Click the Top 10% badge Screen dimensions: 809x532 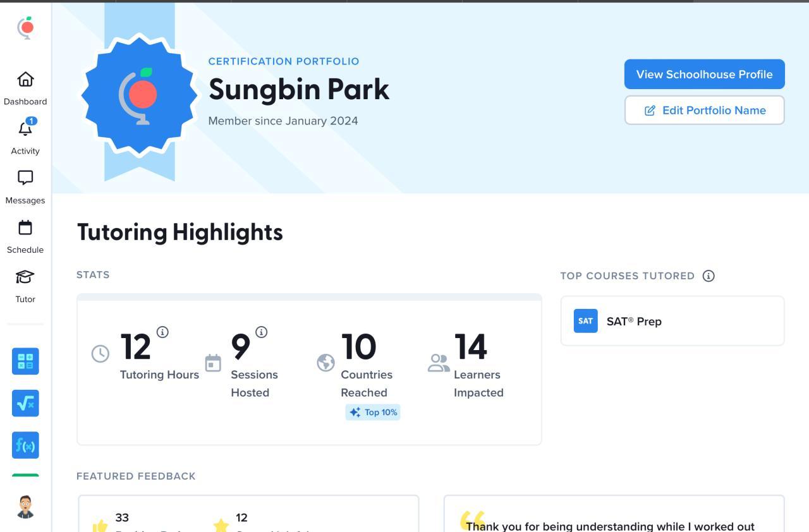point(373,413)
